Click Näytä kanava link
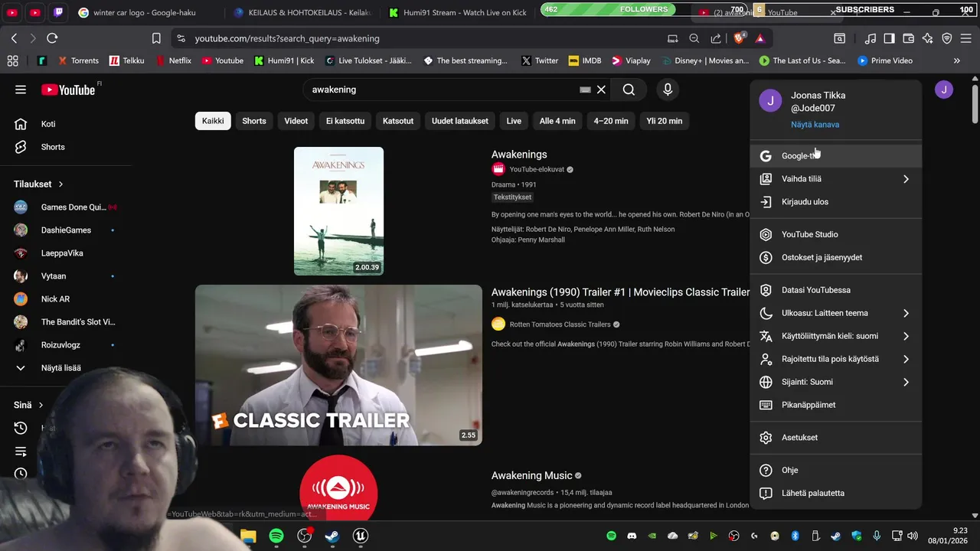The width and height of the screenshot is (980, 551). click(815, 125)
